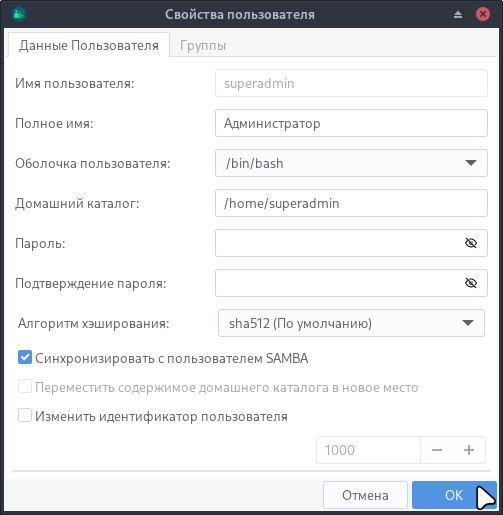Uncheck Синхронизировать с пользователем SAMBA
Screen dimensions: 503x515
click(25, 357)
